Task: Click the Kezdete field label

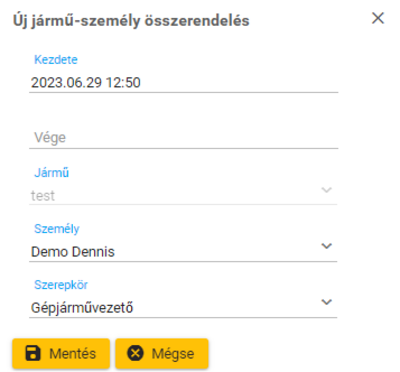Action: [x=56, y=60]
